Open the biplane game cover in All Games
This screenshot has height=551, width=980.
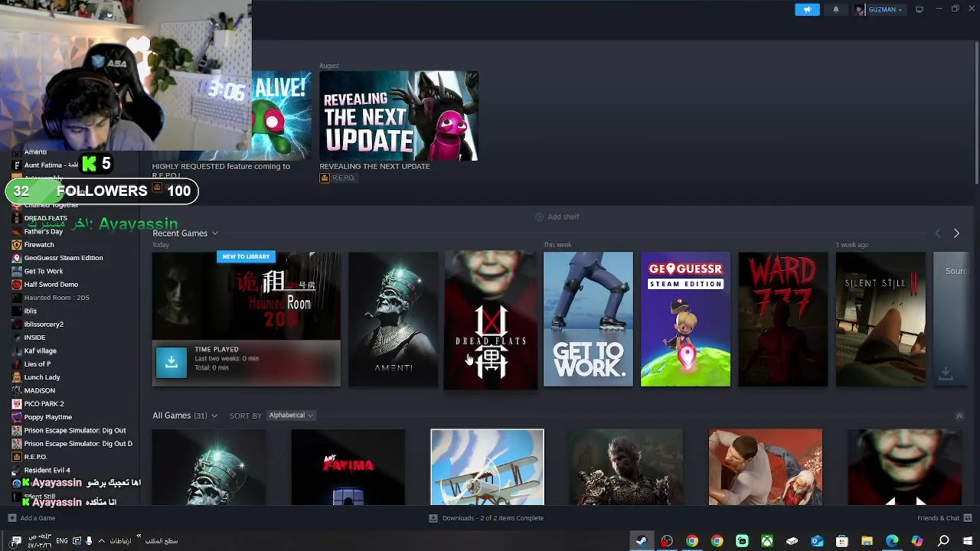coord(488,467)
